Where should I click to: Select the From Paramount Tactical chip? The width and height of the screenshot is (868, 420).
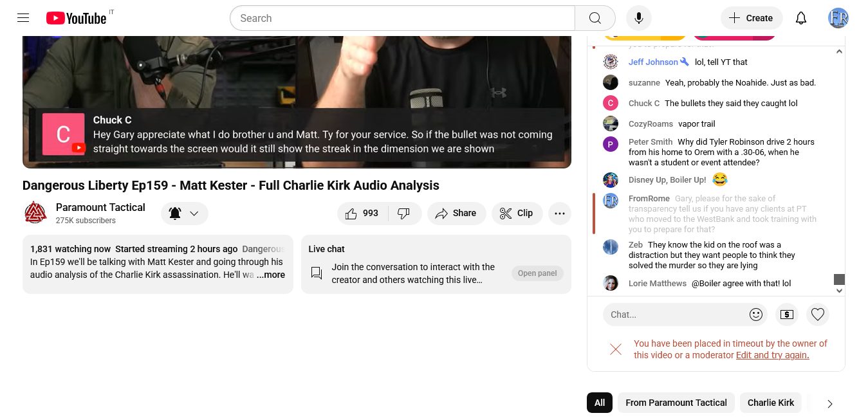click(676, 403)
